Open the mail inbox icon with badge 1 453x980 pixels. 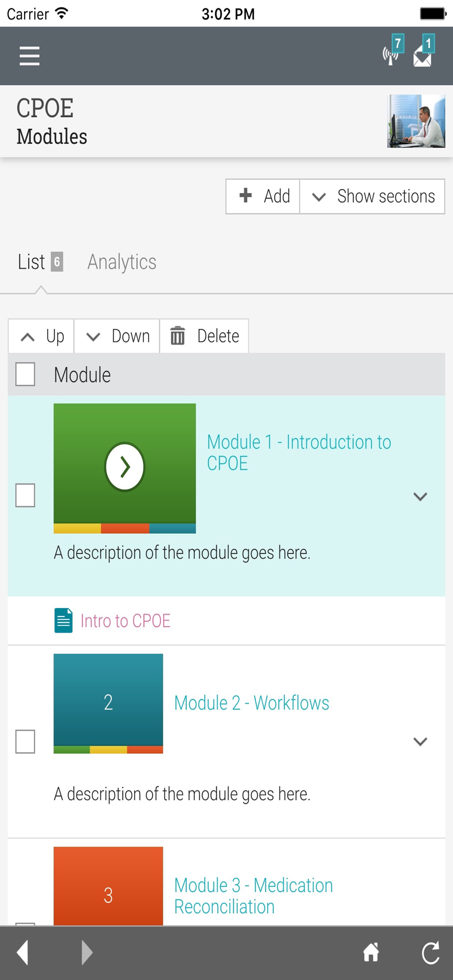pyautogui.click(x=424, y=50)
